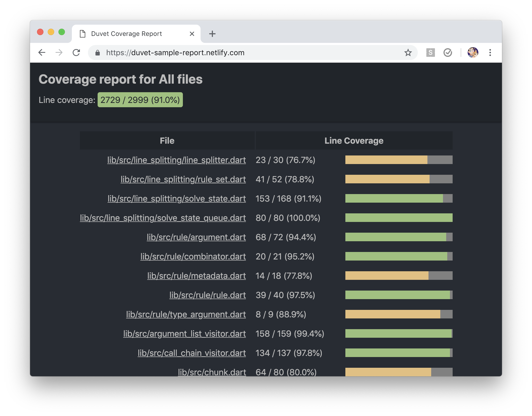The height and width of the screenshot is (416, 532).
Task: Click the checkmark extension icon
Action: tap(448, 53)
